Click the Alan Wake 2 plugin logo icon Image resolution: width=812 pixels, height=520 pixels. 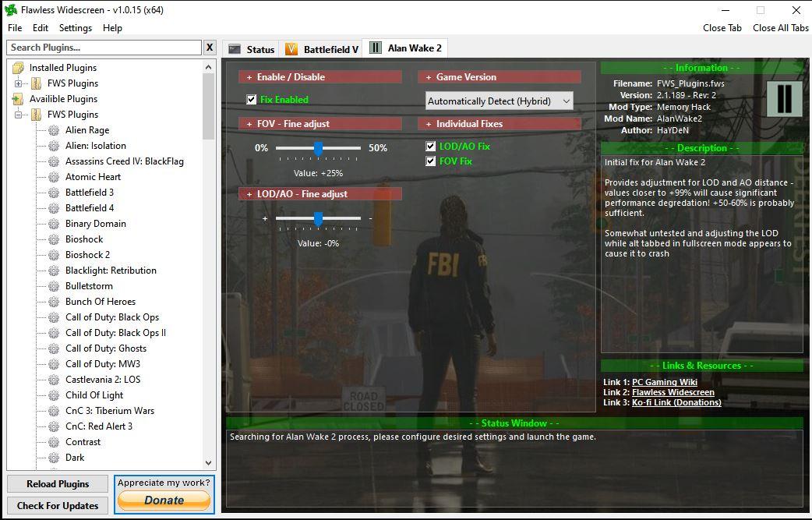pyautogui.click(x=784, y=99)
